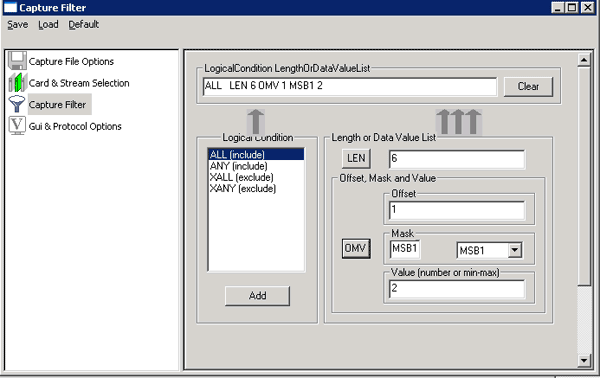Select Capture File Options in the sidebar
The image size is (600, 378).
point(71,62)
